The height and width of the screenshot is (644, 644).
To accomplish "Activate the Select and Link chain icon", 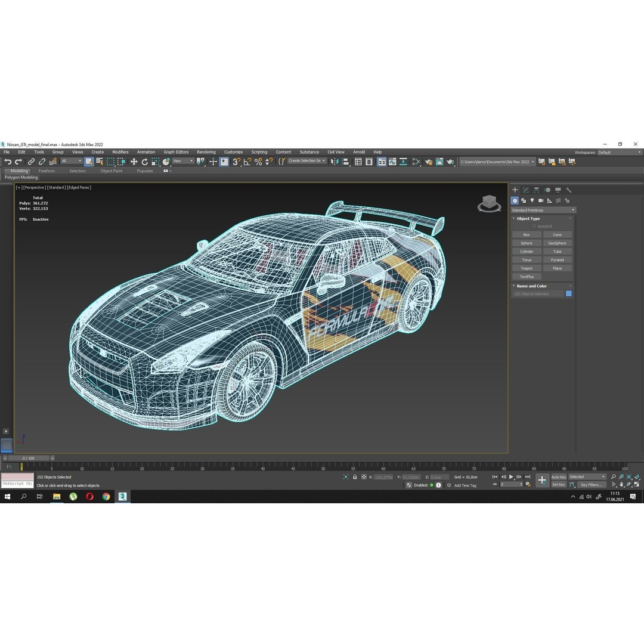I will point(31,162).
